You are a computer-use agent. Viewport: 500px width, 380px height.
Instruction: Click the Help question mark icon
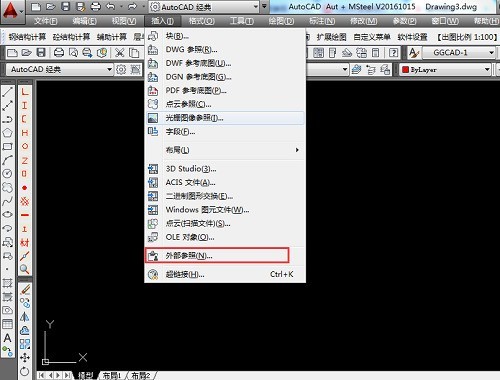click(x=393, y=53)
